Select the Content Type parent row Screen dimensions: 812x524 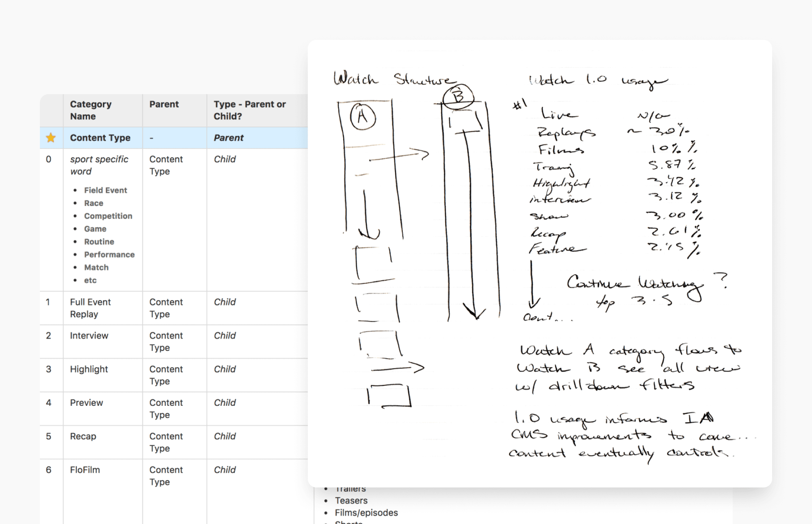[x=100, y=138]
